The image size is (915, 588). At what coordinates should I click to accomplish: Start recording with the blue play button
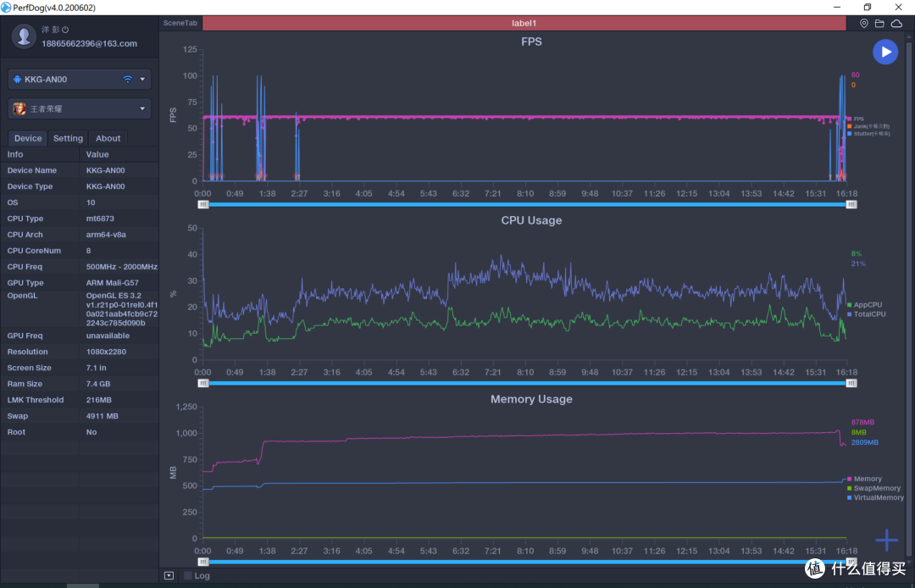pyautogui.click(x=885, y=52)
